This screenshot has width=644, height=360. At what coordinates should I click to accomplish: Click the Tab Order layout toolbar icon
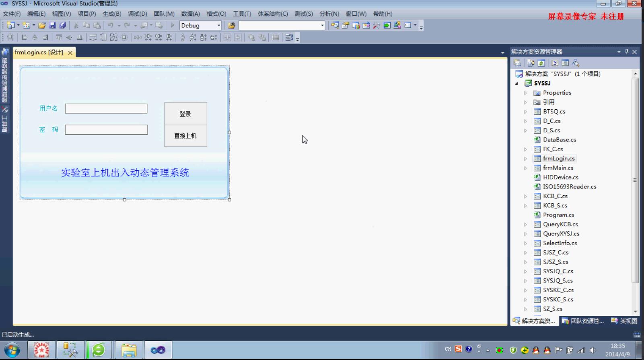point(289,37)
